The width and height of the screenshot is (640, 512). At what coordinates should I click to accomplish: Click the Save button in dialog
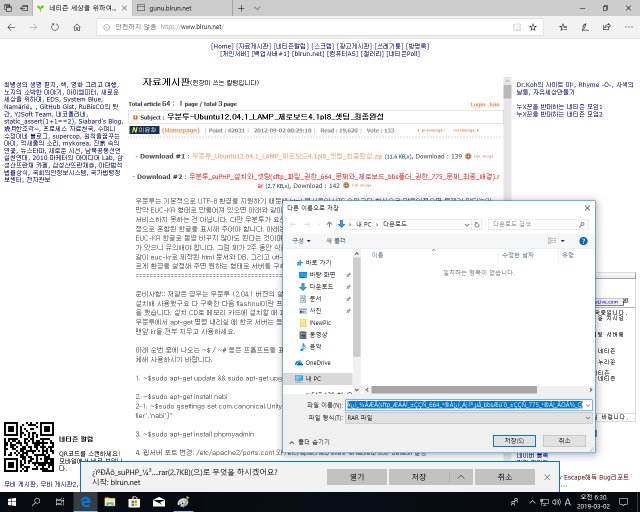coord(514,441)
